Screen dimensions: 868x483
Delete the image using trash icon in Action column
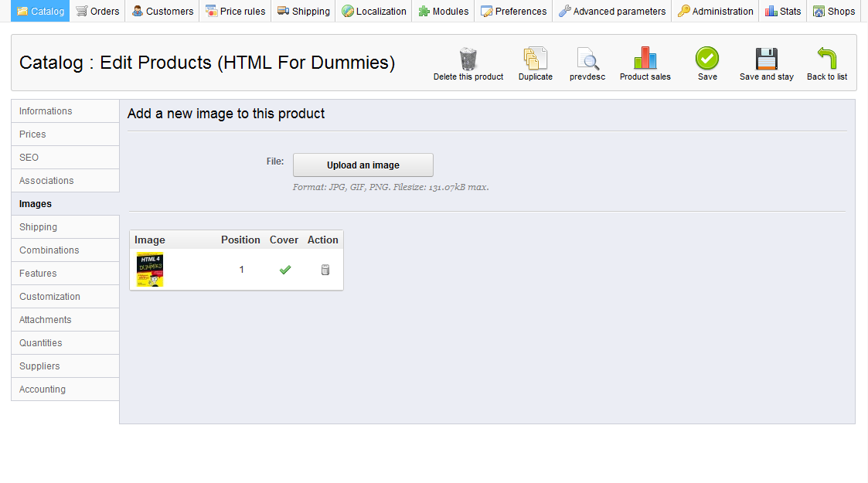325,270
